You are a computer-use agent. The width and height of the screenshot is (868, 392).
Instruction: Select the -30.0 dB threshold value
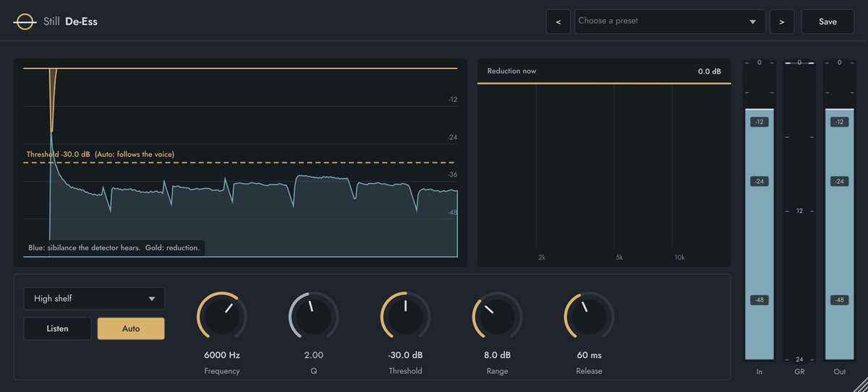[405, 355]
